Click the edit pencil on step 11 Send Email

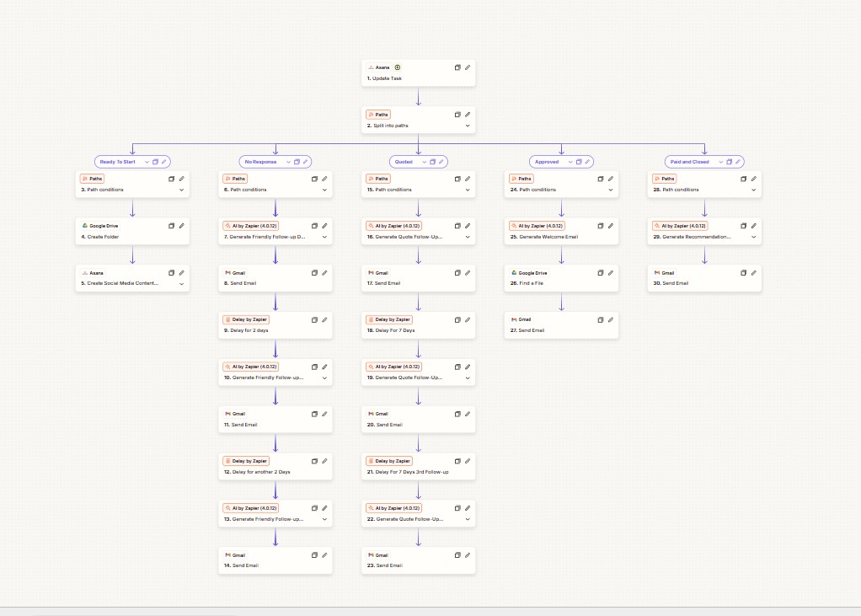click(x=325, y=414)
